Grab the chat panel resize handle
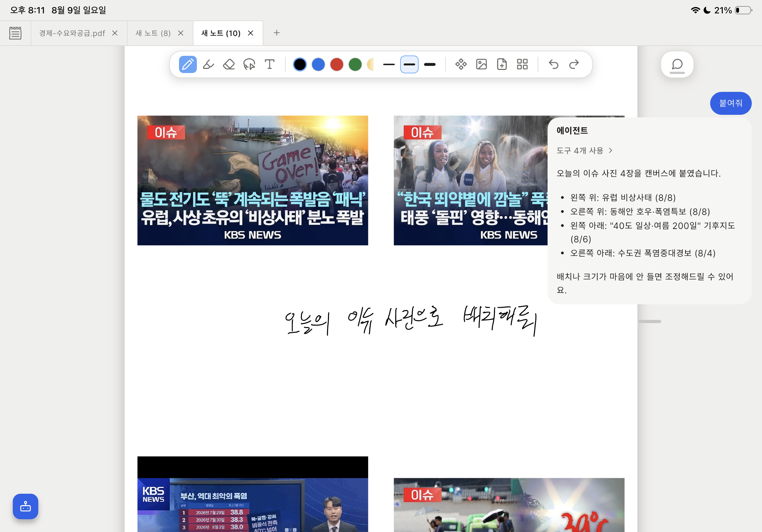Screen dimensions: 762x532 pyautogui.click(x=649, y=321)
